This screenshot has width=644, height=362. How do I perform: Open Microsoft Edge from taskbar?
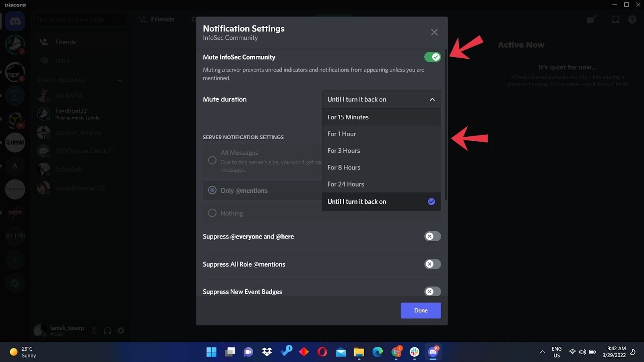378,352
